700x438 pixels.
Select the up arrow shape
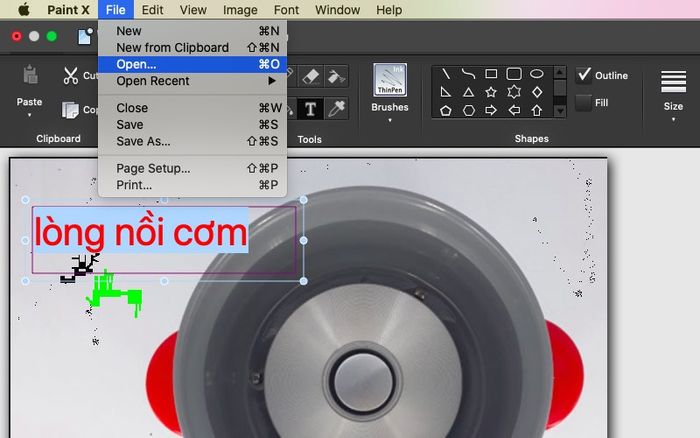click(x=537, y=110)
